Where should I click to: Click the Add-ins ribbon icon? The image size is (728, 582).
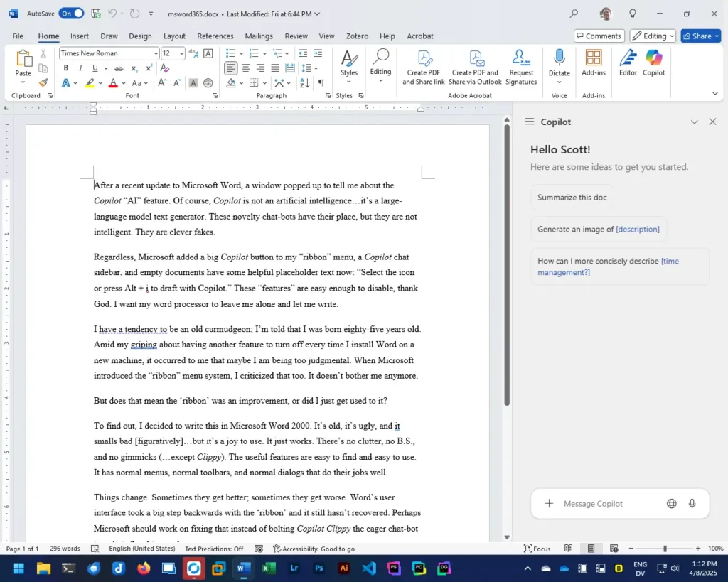[594, 63]
